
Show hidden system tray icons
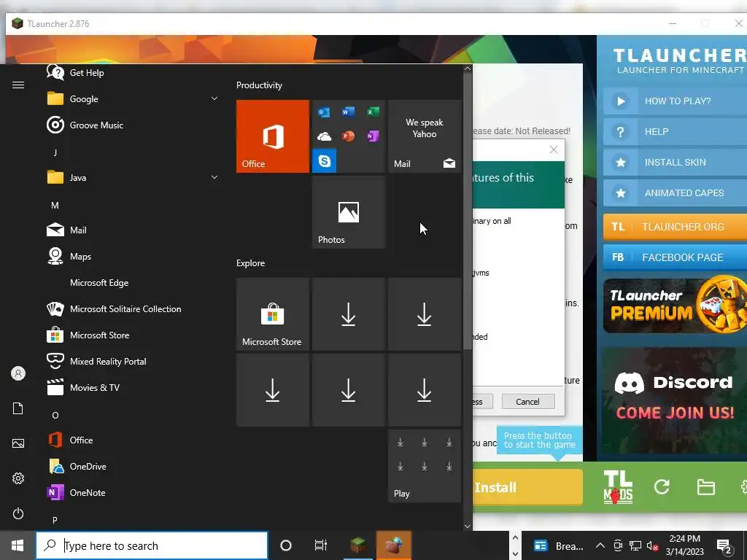(x=600, y=545)
